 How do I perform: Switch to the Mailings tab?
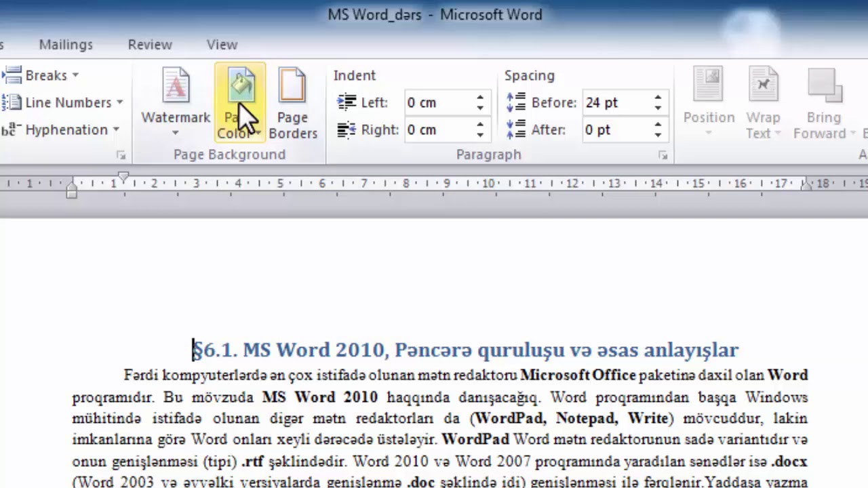(66, 44)
